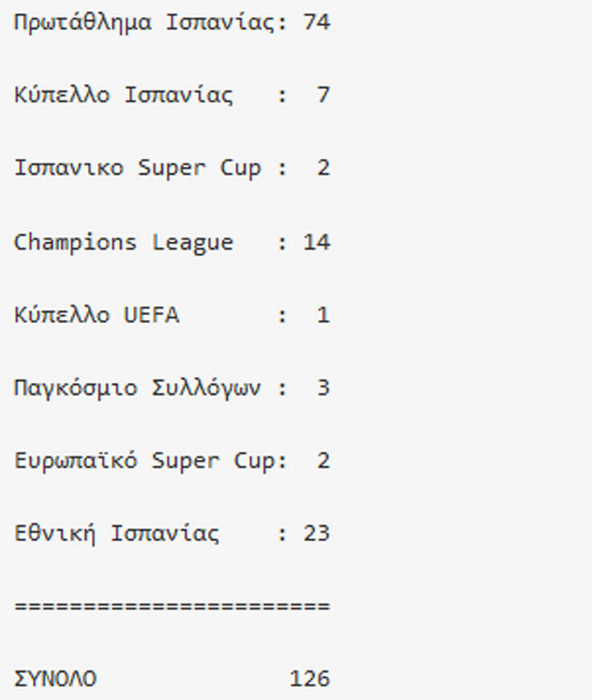This screenshot has height=700, width=592.
Task: Click the 'ΣΥΝΟΛΟ' total label
Action: coord(55,680)
